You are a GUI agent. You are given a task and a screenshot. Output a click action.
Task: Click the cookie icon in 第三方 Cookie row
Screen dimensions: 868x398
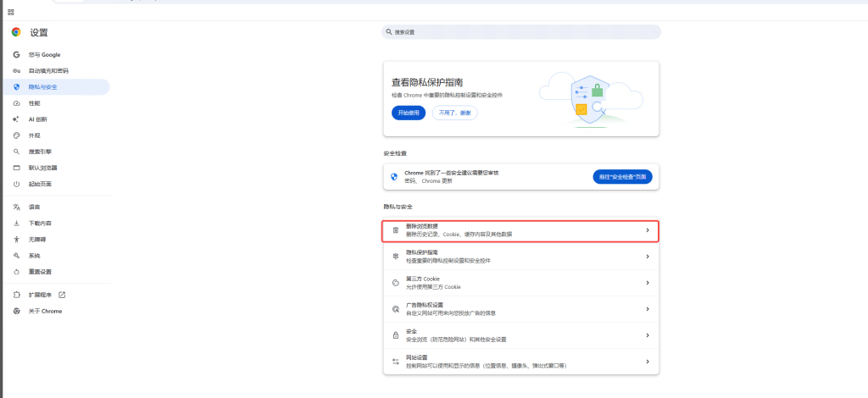[x=395, y=283]
